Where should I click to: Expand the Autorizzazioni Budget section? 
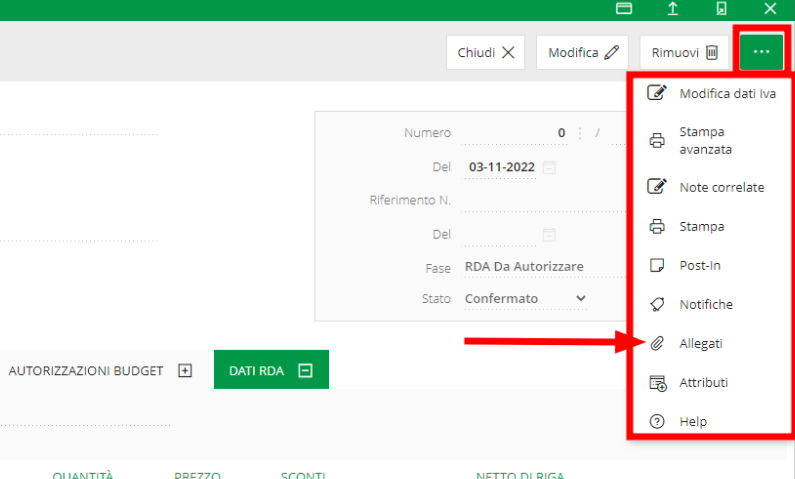click(184, 370)
